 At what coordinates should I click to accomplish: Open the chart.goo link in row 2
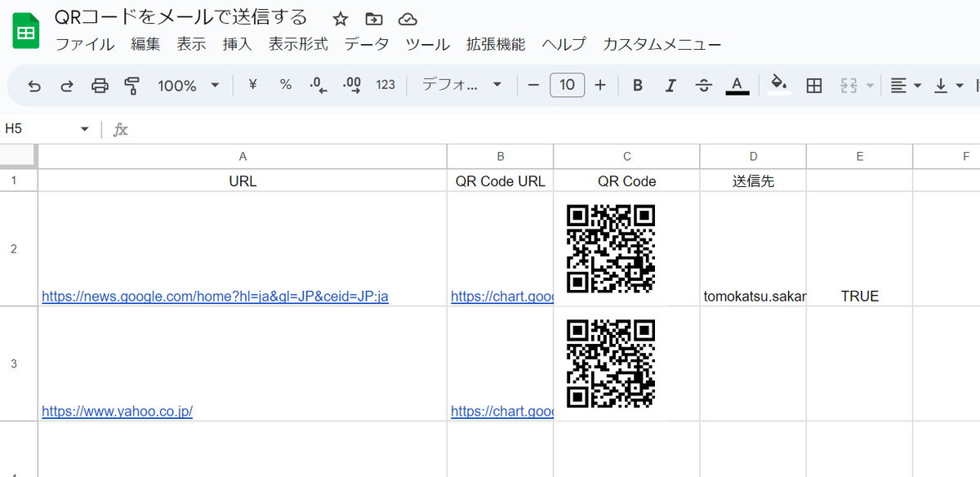pos(501,296)
